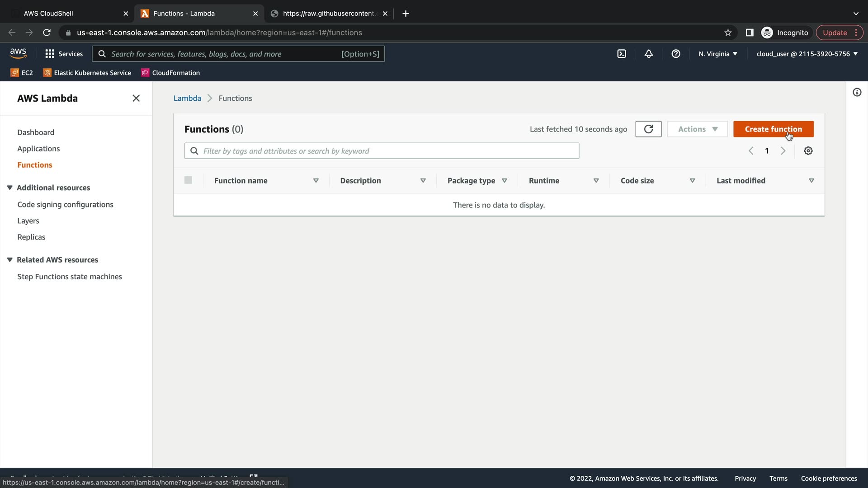Toggle the select-all functions checkbox

pyautogui.click(x=189, y=180)
